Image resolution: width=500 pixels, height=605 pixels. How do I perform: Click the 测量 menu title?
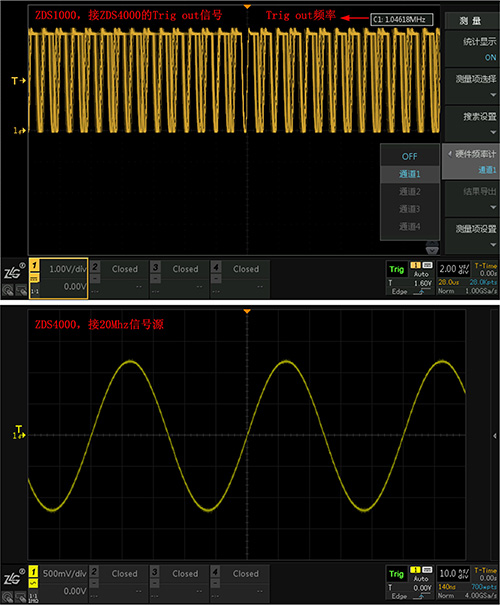tap(472, 20)
